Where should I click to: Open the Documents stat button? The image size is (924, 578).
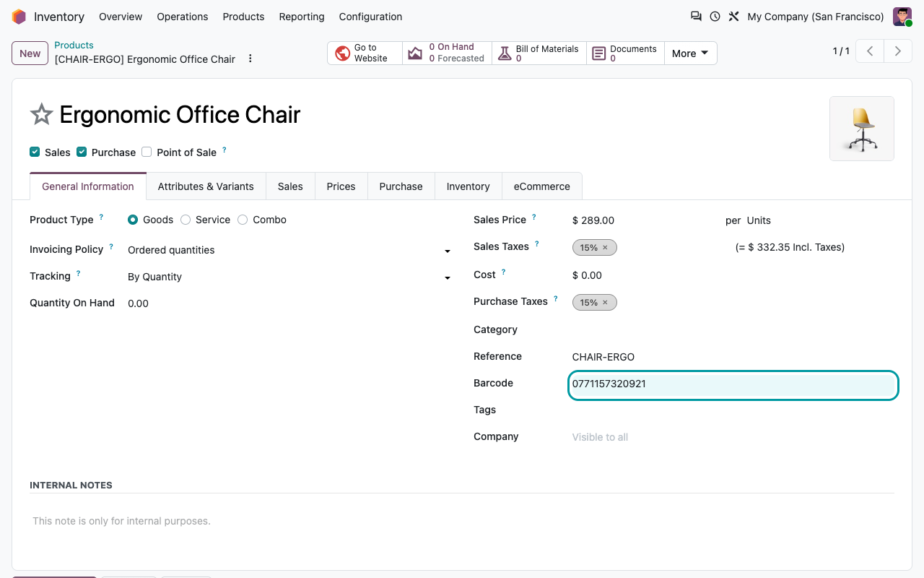625,53
